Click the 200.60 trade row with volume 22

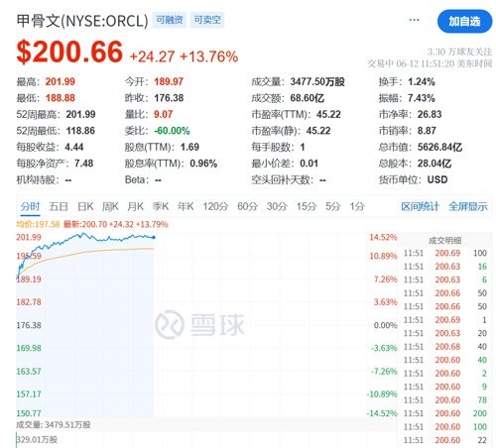click(445, 440)
